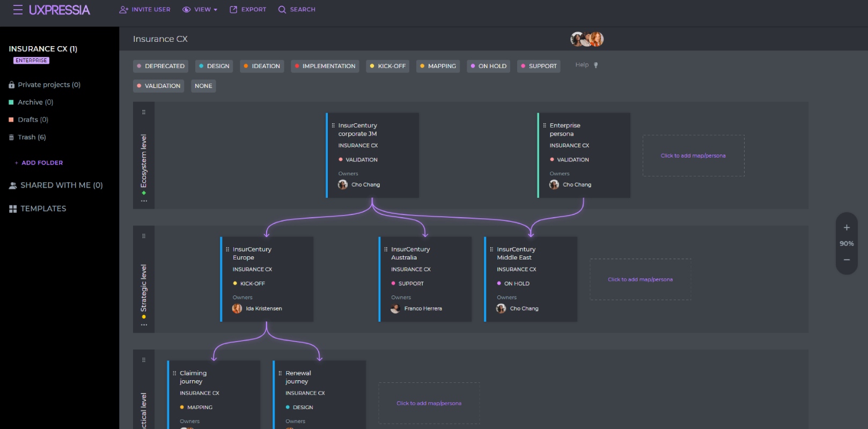Open Ecosystem level row options ellipsis
The height and width of the screenshot is (429, 868).
144,201
